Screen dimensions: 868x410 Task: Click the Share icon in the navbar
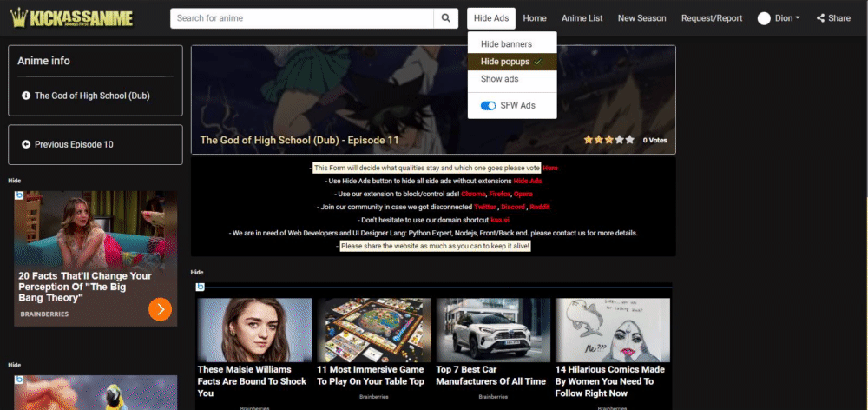(820, 18)
